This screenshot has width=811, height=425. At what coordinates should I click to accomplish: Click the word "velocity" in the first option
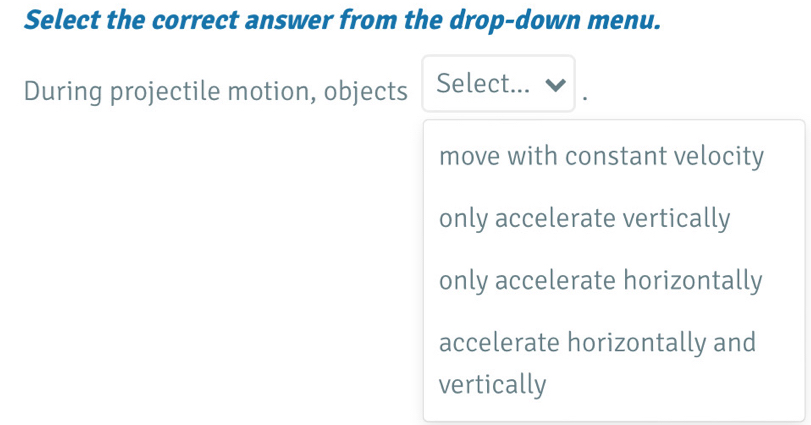(x=718, y=157)
